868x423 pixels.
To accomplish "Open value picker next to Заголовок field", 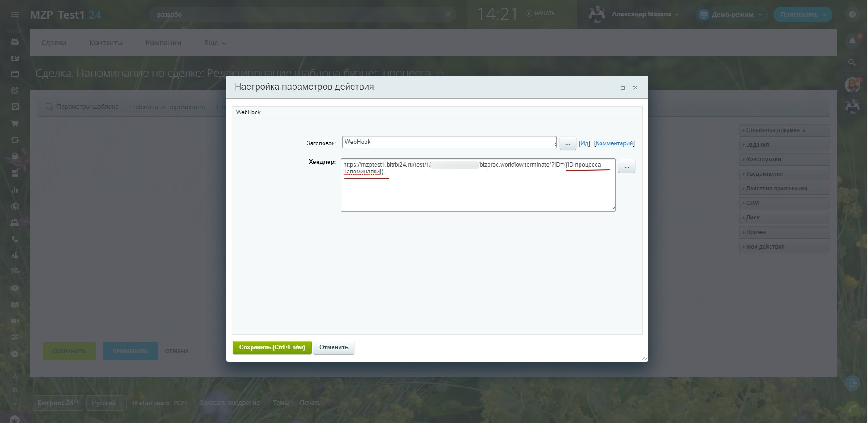I will click(x=567, y=143).
